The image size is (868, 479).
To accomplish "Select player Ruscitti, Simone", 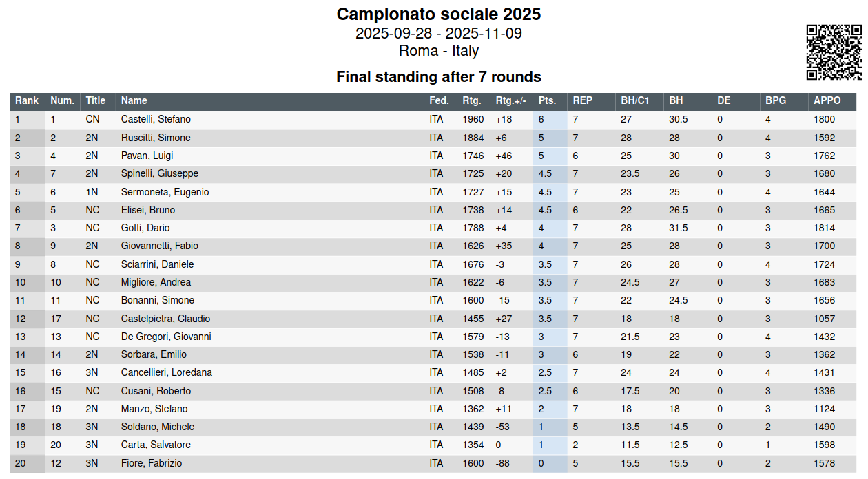I will point(156,138).
